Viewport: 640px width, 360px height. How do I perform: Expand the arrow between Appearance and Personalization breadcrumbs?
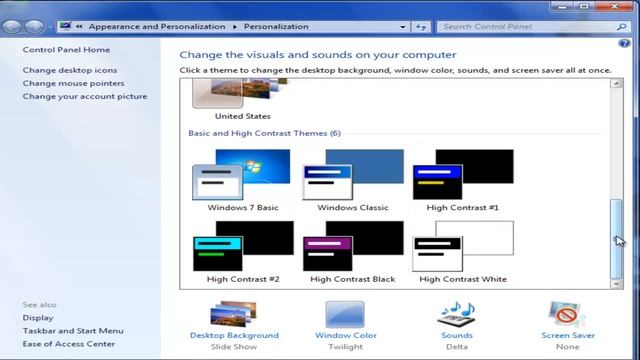[235, 27]
